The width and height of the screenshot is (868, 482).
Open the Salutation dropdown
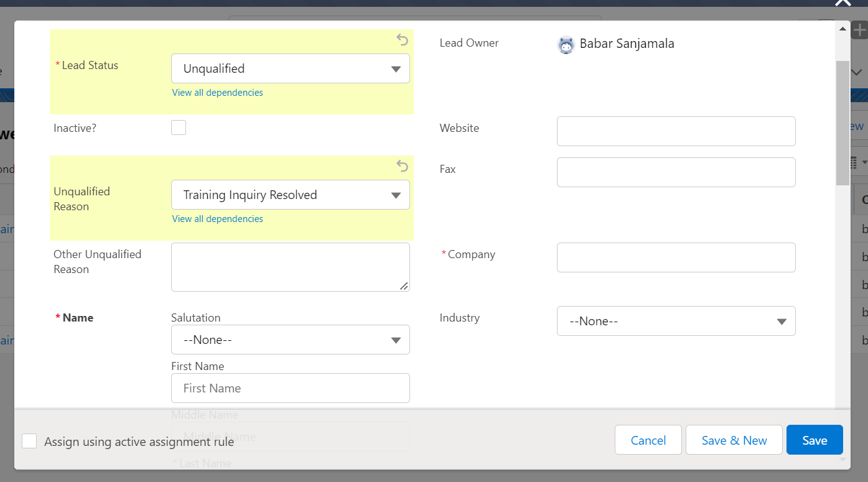[x=290, y=340]
